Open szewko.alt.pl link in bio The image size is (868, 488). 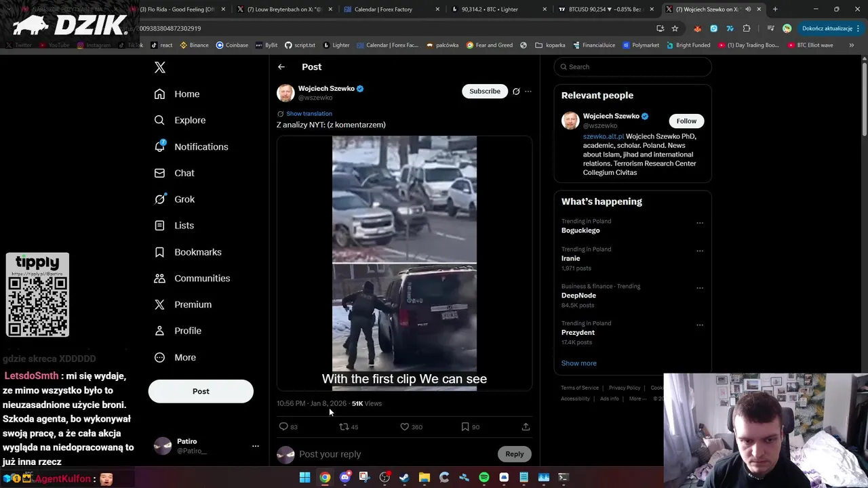point(604,136)
